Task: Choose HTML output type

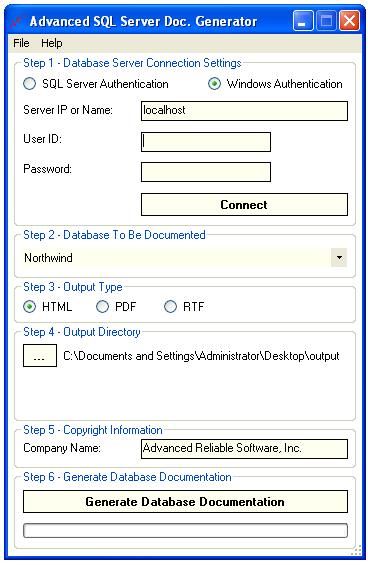Action: [30, 307]
